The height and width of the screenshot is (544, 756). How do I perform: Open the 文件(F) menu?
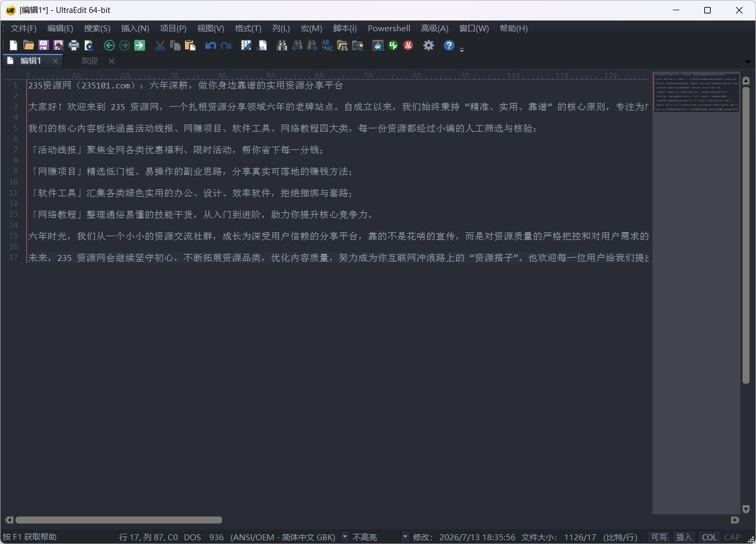pyautogui.click(x=24, y=29)
